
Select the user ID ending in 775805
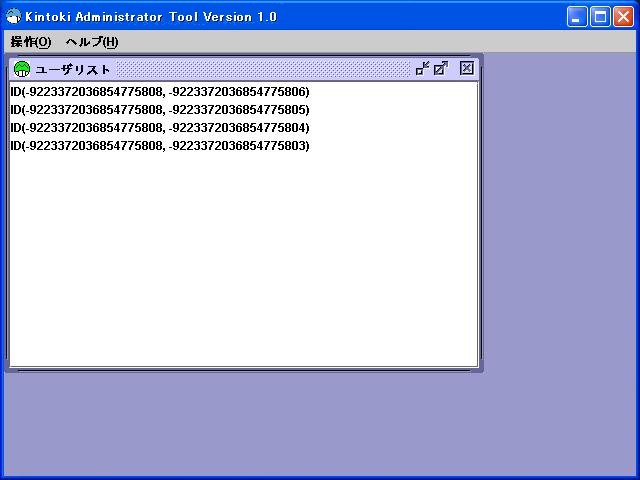tap(160, 110)
